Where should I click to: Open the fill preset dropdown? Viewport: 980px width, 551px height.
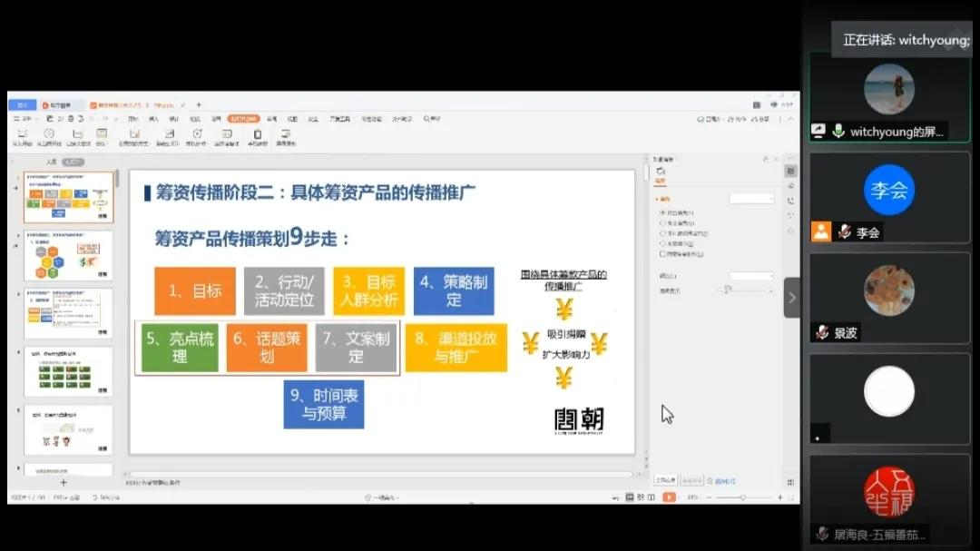click(x=752, y=198)
